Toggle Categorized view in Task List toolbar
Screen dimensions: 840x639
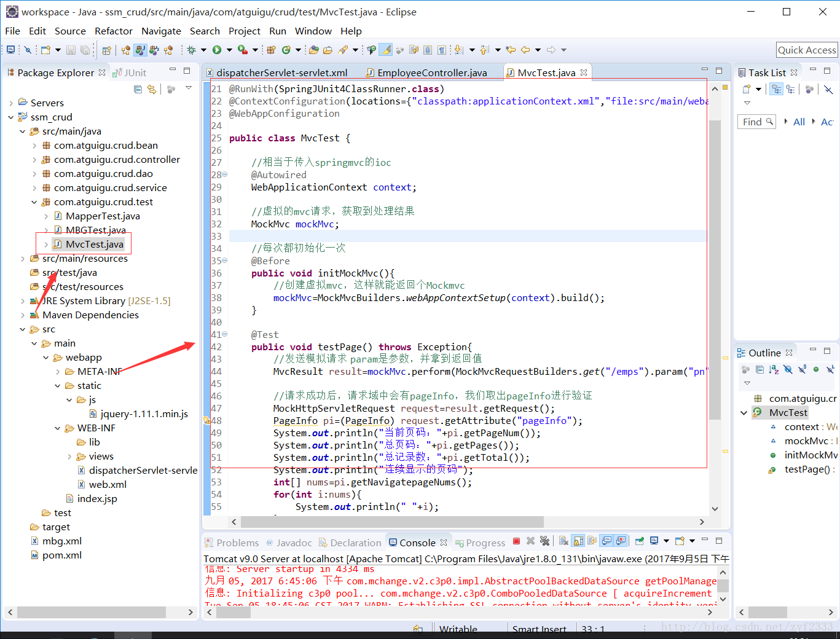777,89
